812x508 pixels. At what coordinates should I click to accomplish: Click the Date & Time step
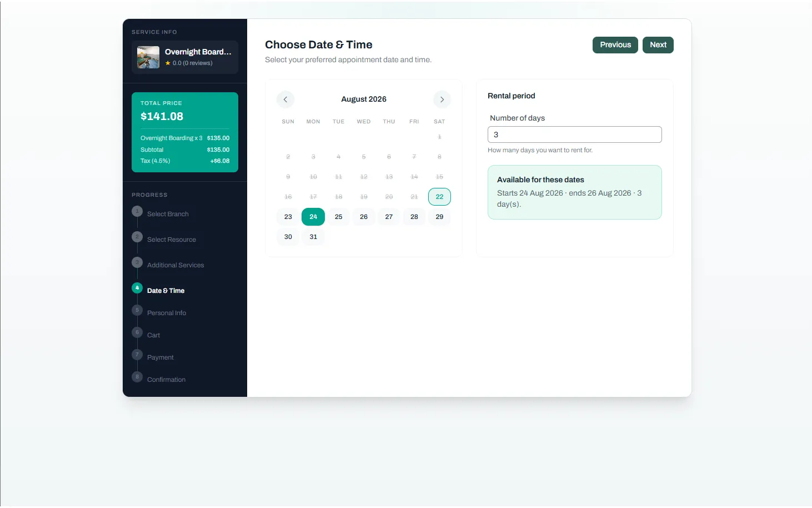coord(158,290)
